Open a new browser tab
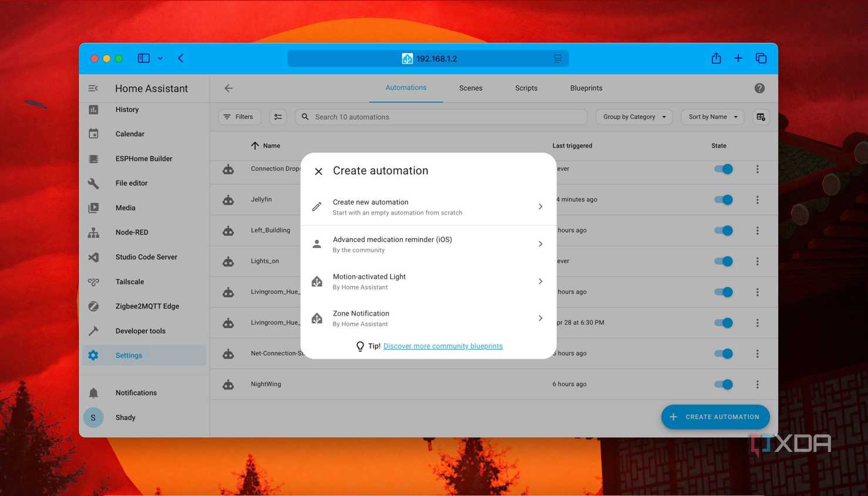The image size is (868, 496). (738, 58)
